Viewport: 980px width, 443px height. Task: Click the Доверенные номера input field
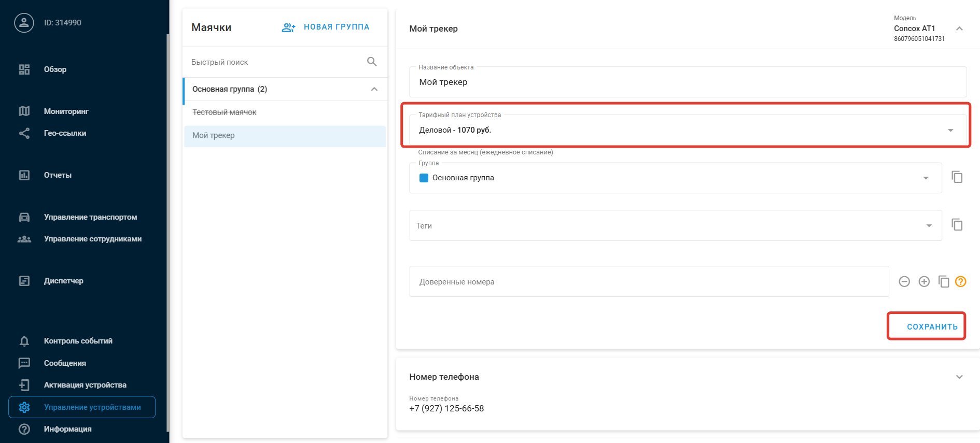pyautogui.click(x=648, y=282)
